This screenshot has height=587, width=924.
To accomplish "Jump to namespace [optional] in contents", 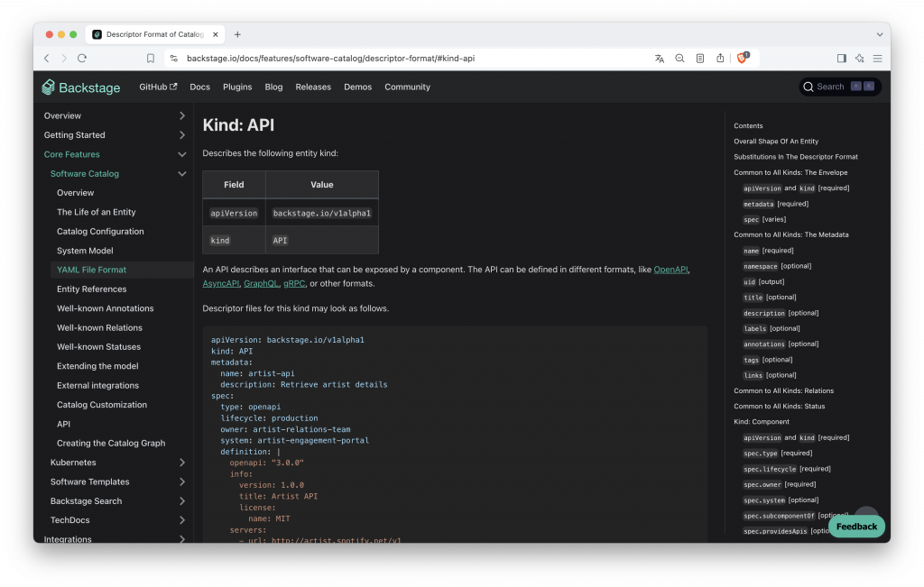I will 777,266.
